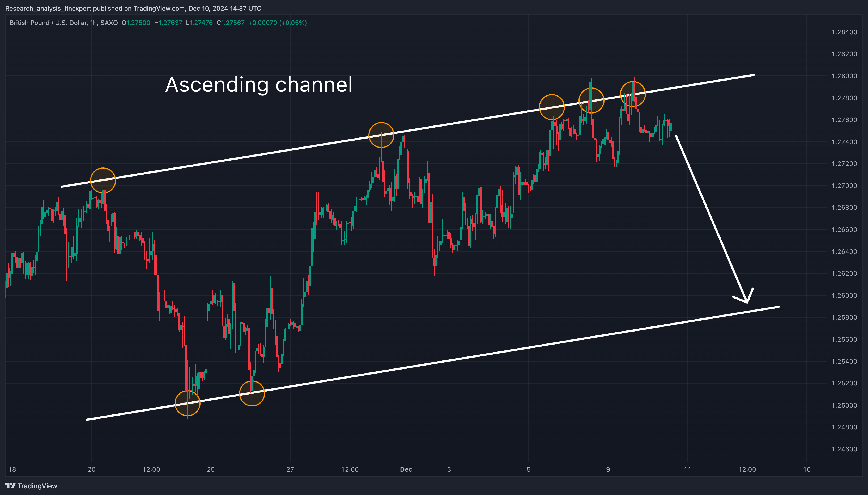Click the 'British Pound / U.S. Dollar, 1h, SAXO' title
Screen dimensions: 868x495
point(63,23)
